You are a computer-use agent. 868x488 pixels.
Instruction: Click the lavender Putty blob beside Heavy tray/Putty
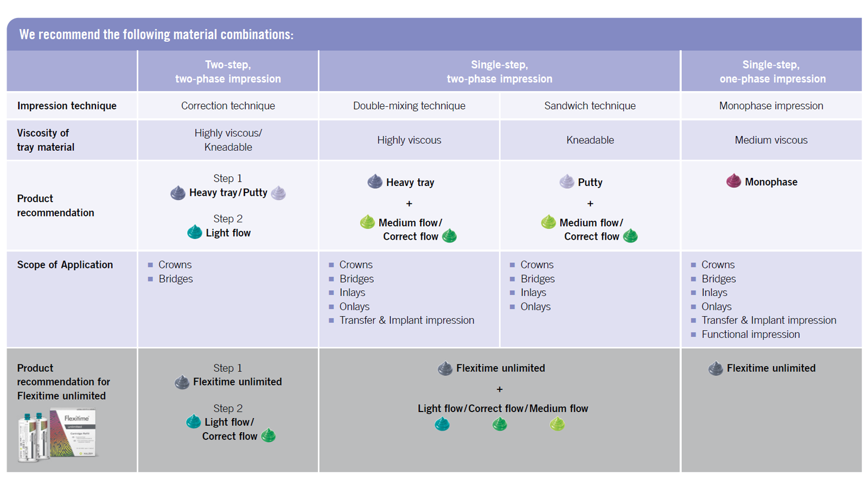278,193
